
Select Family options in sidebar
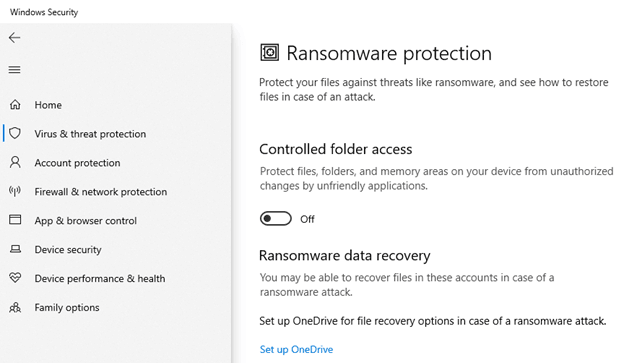67,308
